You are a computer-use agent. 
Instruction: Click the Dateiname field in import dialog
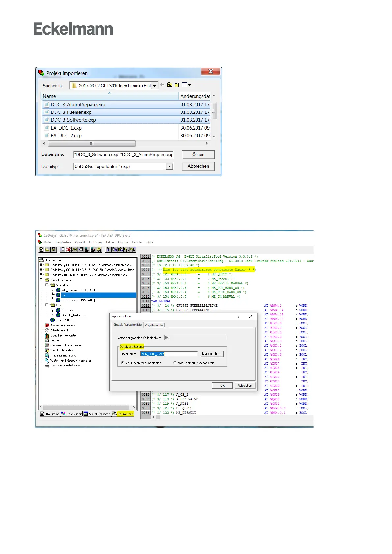coord(123,155)
